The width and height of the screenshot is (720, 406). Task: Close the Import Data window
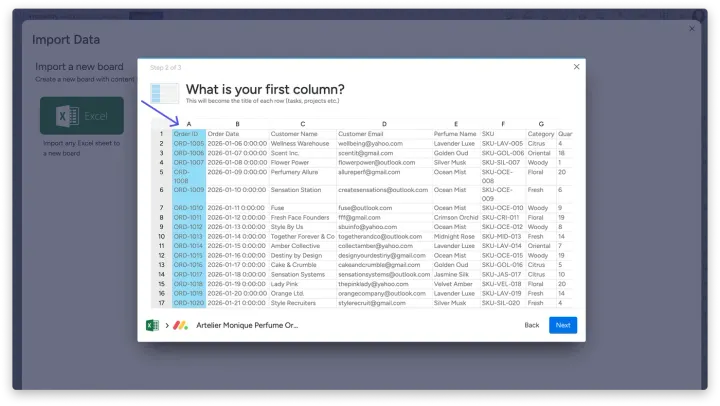[692, 28]
